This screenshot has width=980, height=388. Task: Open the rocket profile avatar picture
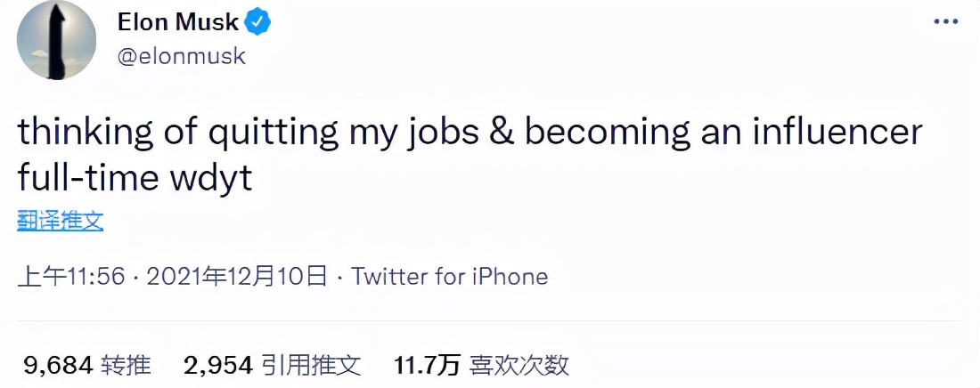56,39
